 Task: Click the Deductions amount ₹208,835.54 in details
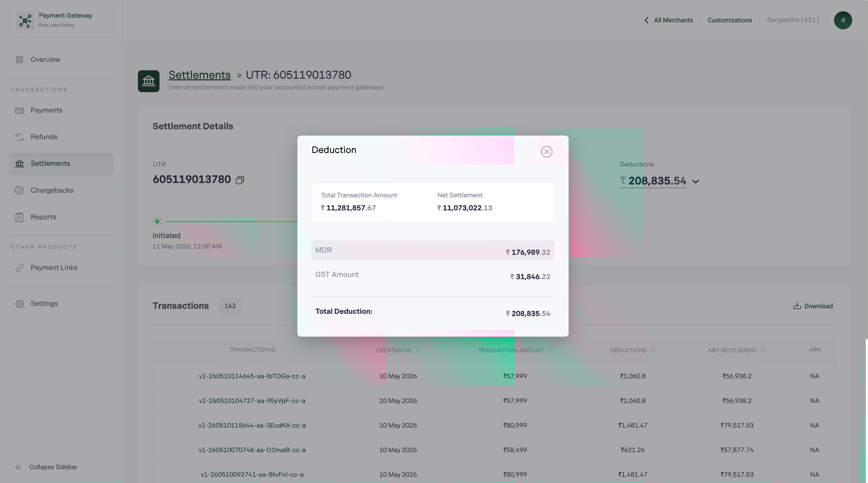(653, 181)
